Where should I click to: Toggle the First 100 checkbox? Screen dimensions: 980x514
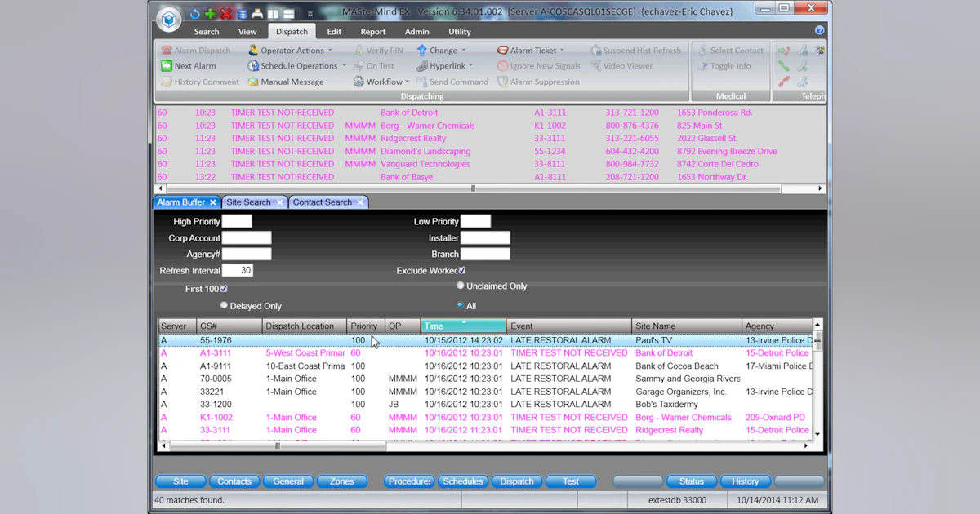tap(225, 288)
